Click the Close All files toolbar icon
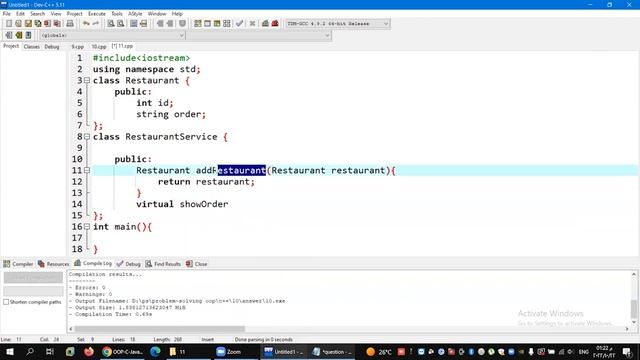This screenshot has width=640, height=360. tap(58, 24)
